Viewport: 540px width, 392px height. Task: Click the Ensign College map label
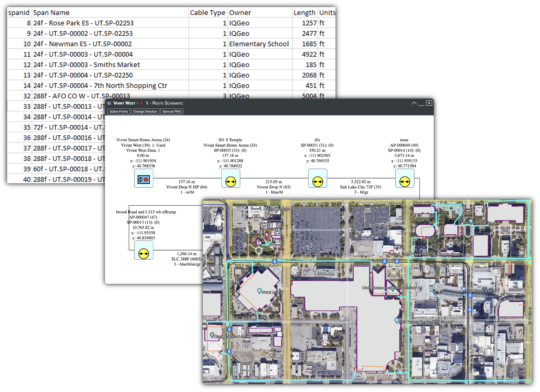click(276, 209)
